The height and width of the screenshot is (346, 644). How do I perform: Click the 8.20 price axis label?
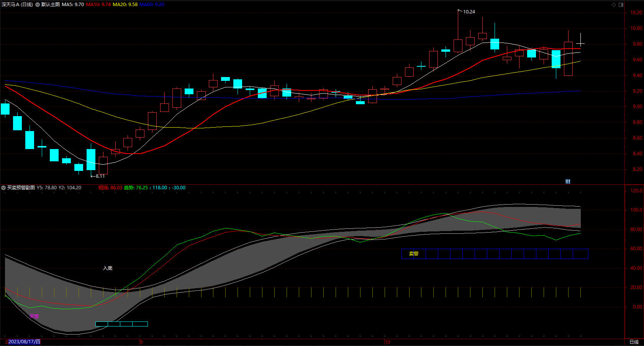(x=637, y=169)
